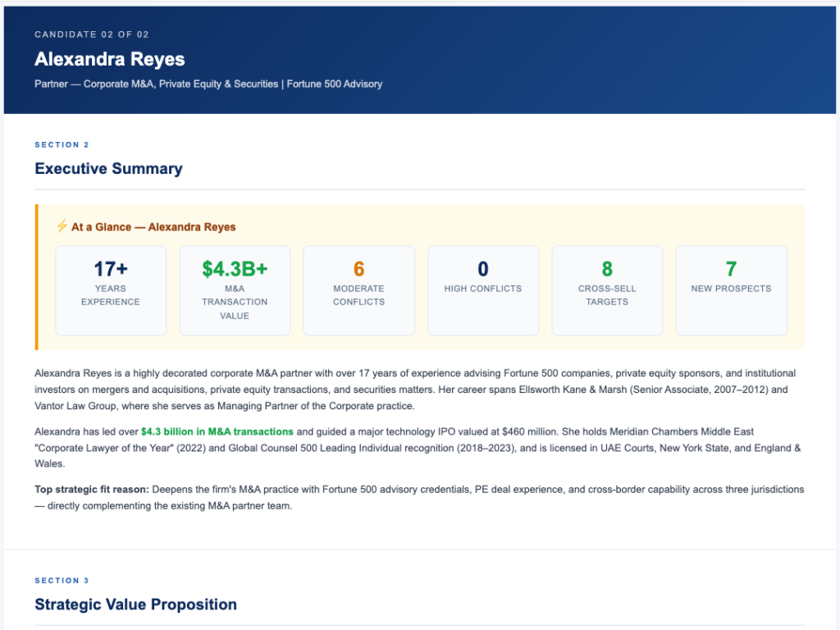Click the 0 High Conflicts card
Image resolution: width=840 pixels, height=630 pixels.
[483, 291]
